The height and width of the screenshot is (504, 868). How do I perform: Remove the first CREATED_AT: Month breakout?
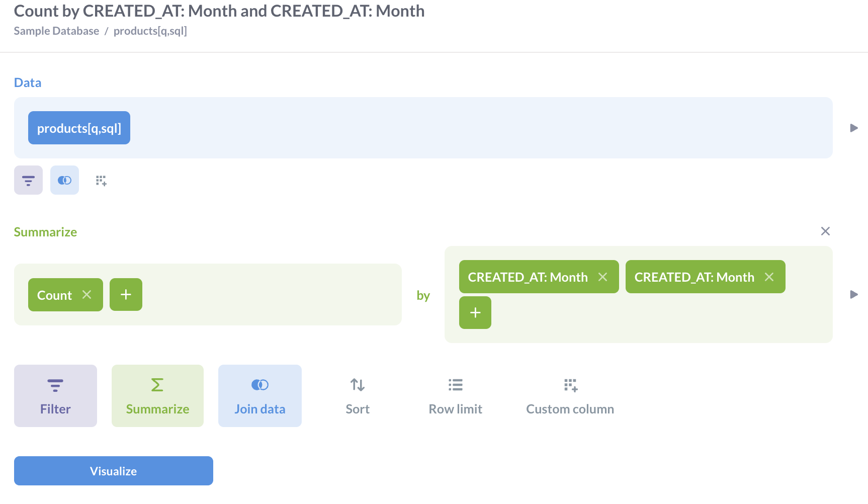(x=603, y=277)
